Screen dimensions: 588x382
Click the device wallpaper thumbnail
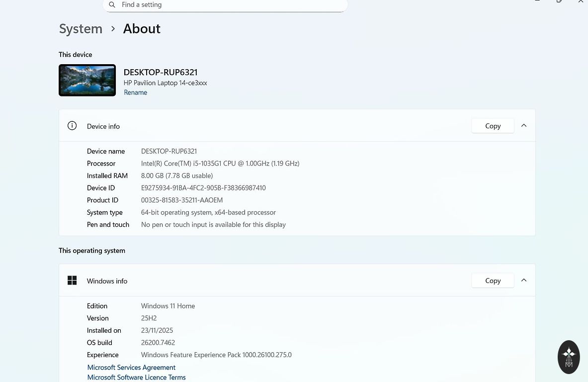(x=87, y=80)
